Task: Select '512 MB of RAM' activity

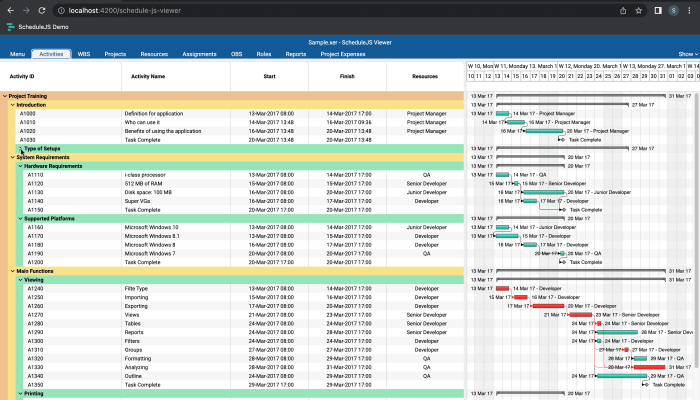Action: coord(143,183)
